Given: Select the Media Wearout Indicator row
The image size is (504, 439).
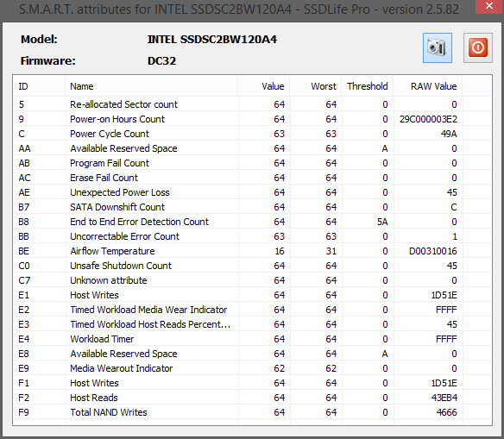Looking at the screenshot, I should [x=252, y=368].
